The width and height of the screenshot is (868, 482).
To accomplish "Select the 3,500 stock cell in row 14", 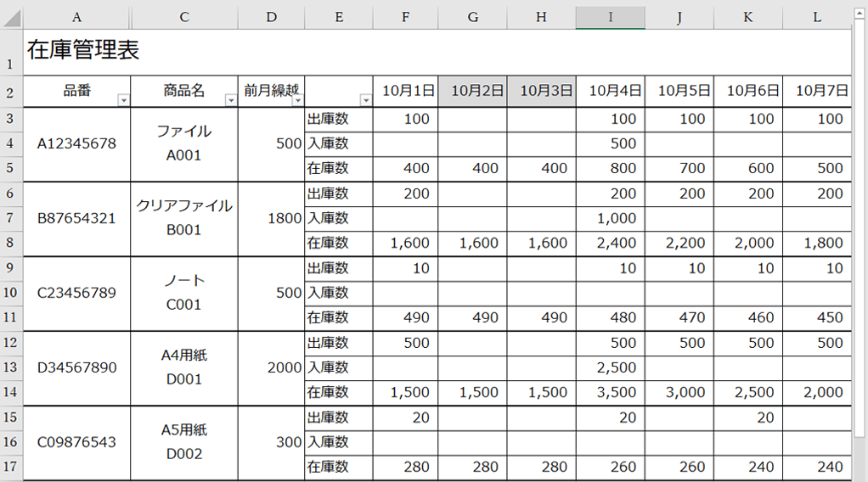I will tap(611, 393).
